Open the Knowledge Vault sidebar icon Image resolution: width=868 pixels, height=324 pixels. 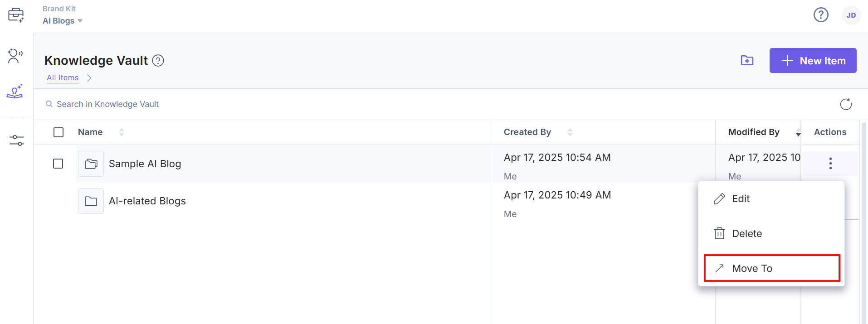(15, 92)
